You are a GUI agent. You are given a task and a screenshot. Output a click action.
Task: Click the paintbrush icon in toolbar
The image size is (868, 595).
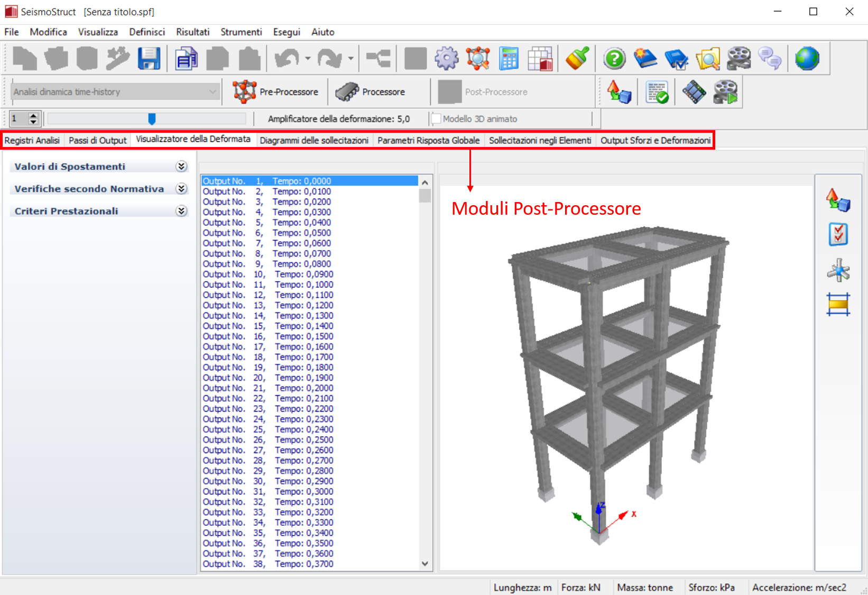[x=577, y=59]
